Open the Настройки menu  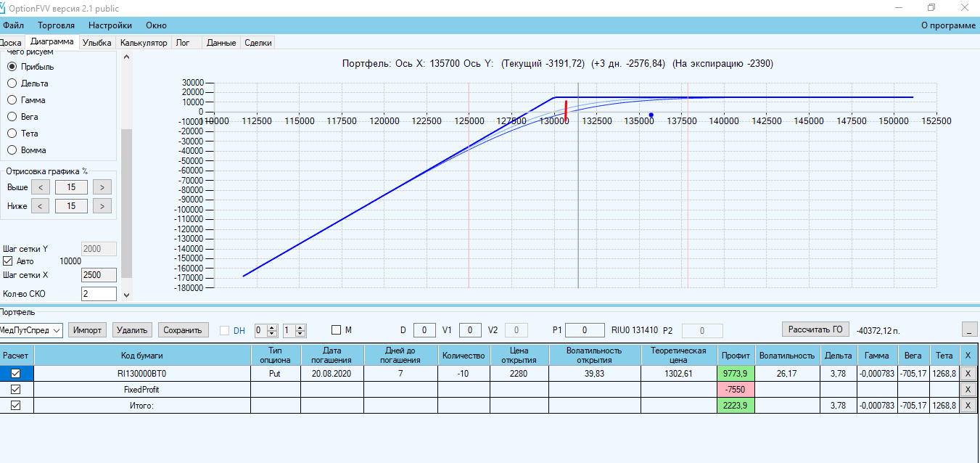click(110, 25)
